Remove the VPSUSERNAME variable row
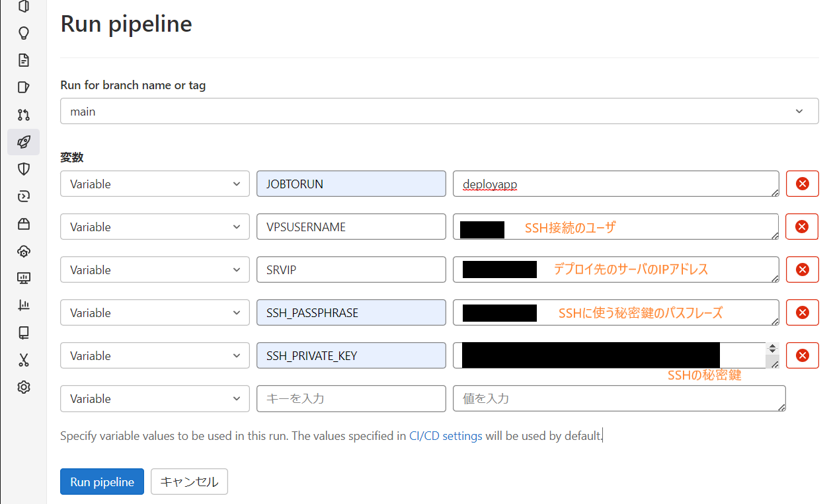Screen dimensions: 831x504 tap(801, 227)
